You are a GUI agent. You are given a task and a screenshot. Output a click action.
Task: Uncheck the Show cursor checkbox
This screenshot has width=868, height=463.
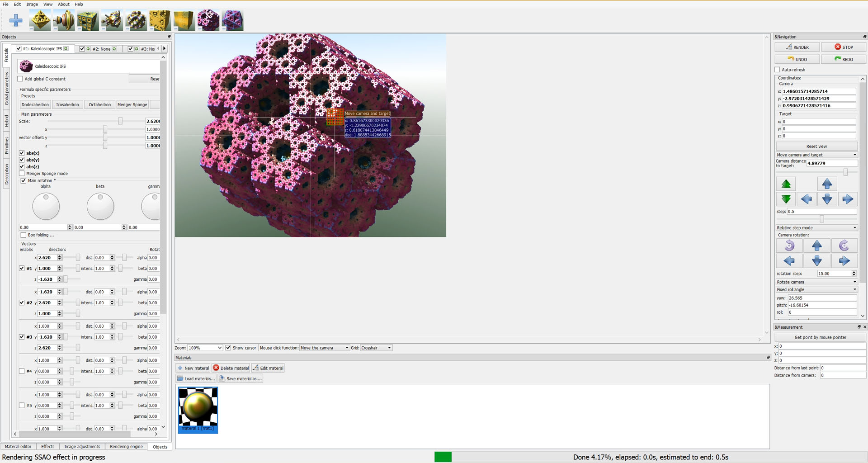click(228, 348)
